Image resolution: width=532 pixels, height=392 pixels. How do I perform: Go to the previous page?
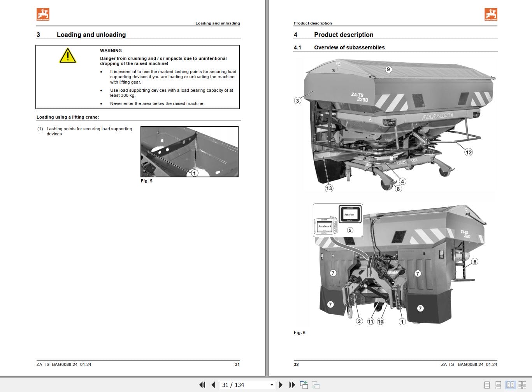[213, 385]
